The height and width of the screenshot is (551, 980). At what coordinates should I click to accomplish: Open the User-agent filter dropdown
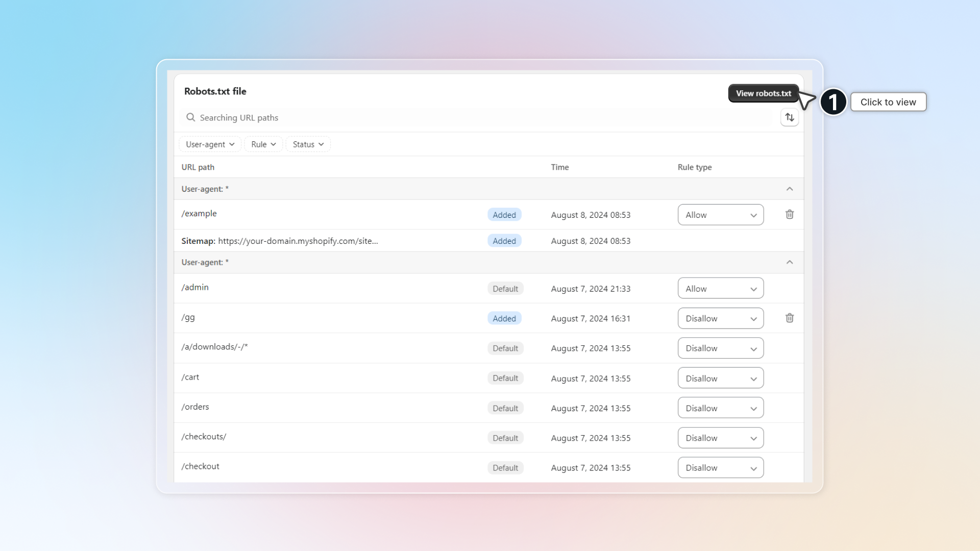coord(210,144)
